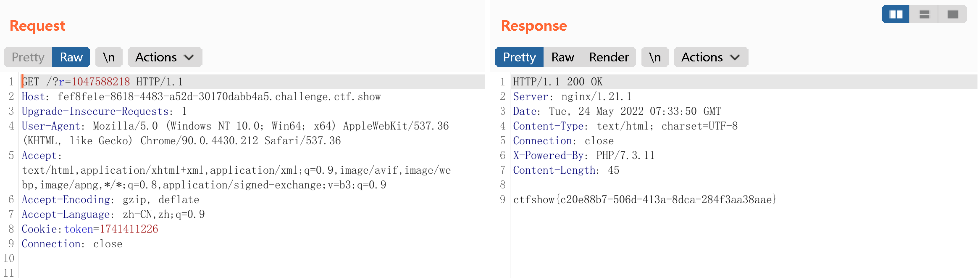Toggle \n non-printable characters in Response

coord(655,57)
